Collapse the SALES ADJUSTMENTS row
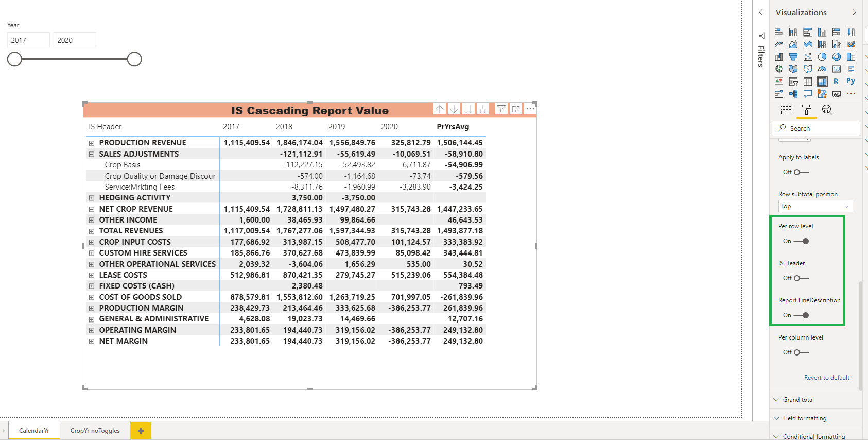Viewport: 868px width, 440px height. (92, 154)
